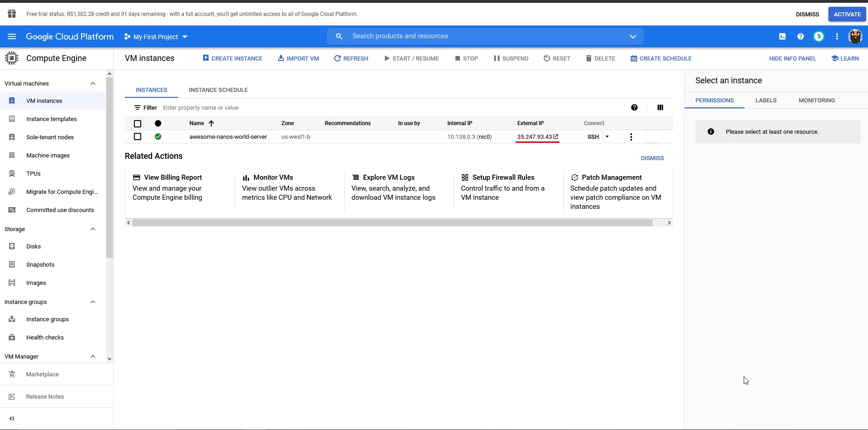Click the info icon beside 'Please select' message
The height and width of the screenshot is (430, 868).
(x=711, y=132)
